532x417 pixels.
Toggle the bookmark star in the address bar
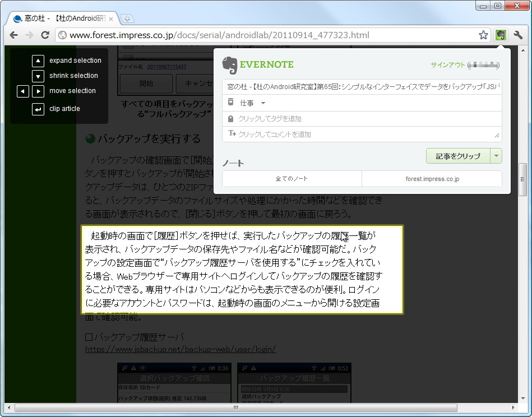[483, 35]
